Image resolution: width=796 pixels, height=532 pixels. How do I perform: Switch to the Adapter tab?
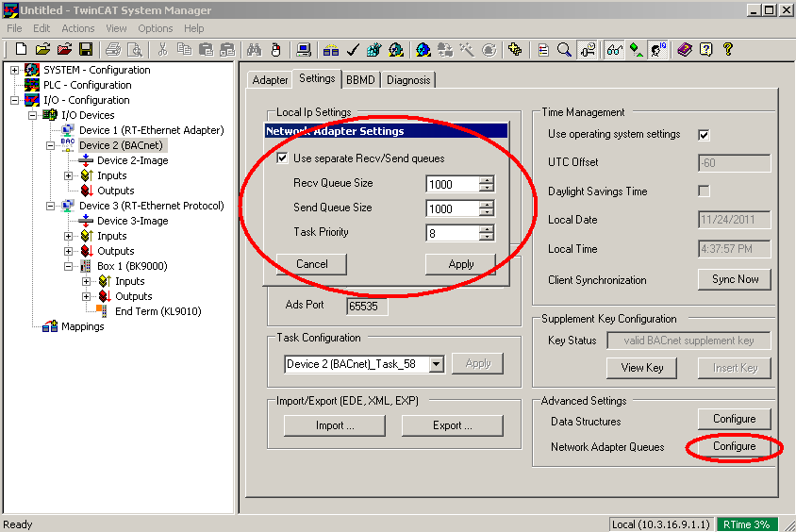(270, 80)
